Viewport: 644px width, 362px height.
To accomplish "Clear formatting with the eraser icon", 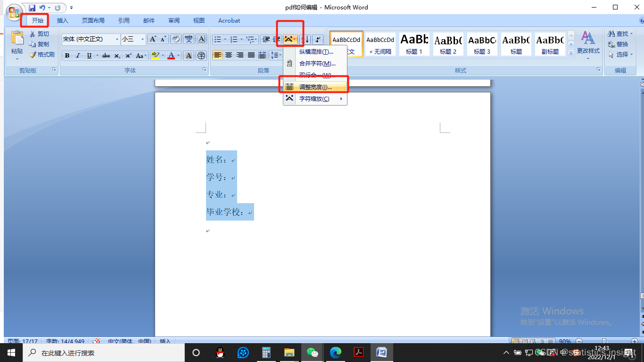I will [175, 39].
